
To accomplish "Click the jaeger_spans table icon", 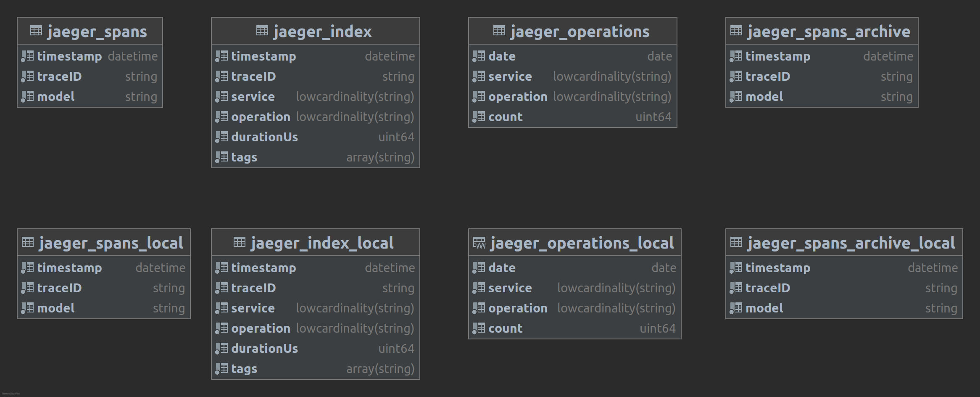I will coord(36,31).
